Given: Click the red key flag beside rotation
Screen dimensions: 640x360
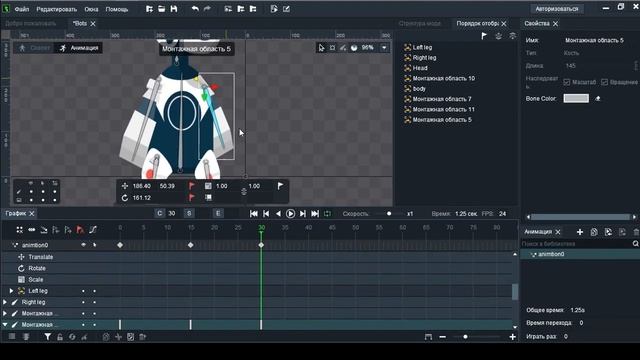Looking at the screenshot, I should 191,198.
